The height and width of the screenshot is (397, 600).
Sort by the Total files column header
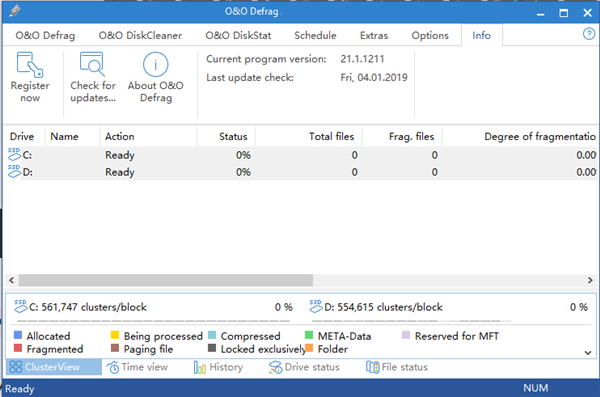[309, 137]
